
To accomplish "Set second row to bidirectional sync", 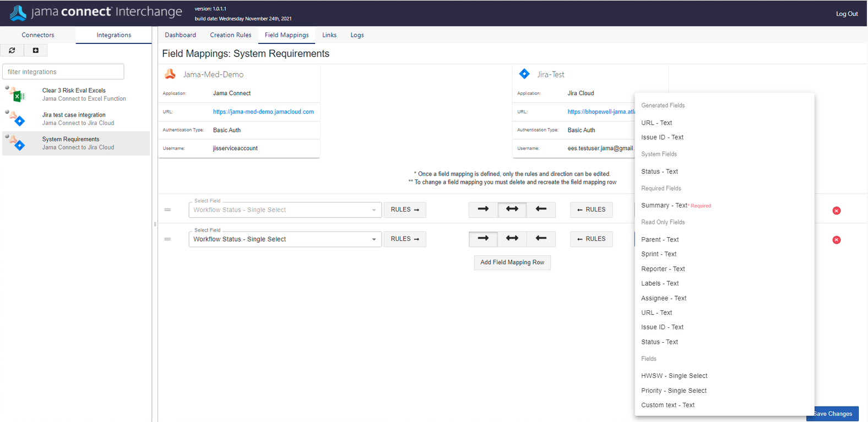I will click(x=512, y=239).
